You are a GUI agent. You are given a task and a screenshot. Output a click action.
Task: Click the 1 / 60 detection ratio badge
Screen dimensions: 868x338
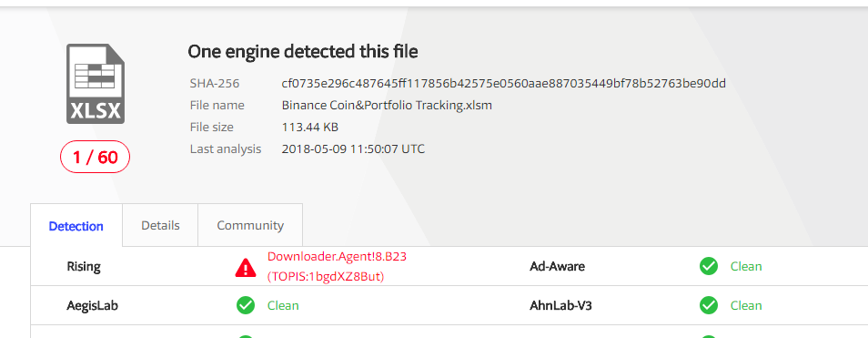(96, 158)
